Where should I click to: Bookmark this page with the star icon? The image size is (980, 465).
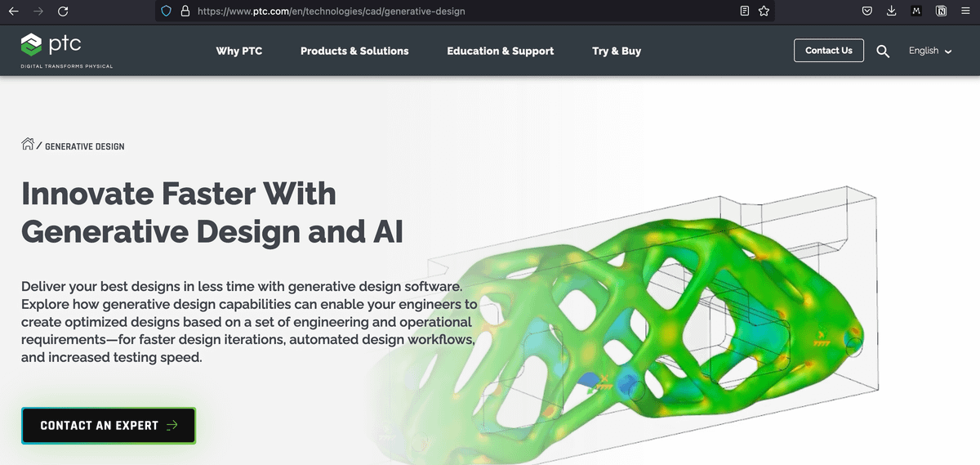point(764,11)
